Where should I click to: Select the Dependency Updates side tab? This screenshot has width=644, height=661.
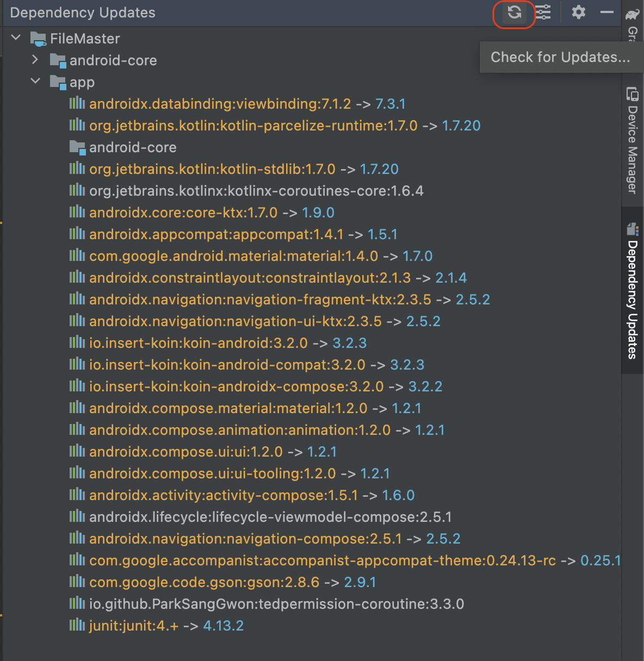pyautogui.click(x=632, y=291)
